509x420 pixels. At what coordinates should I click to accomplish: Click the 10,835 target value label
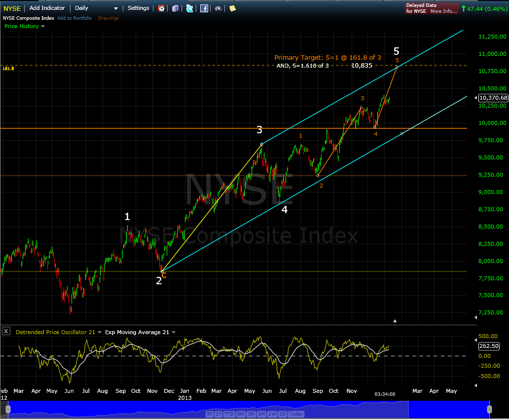(x=362, y=66)
